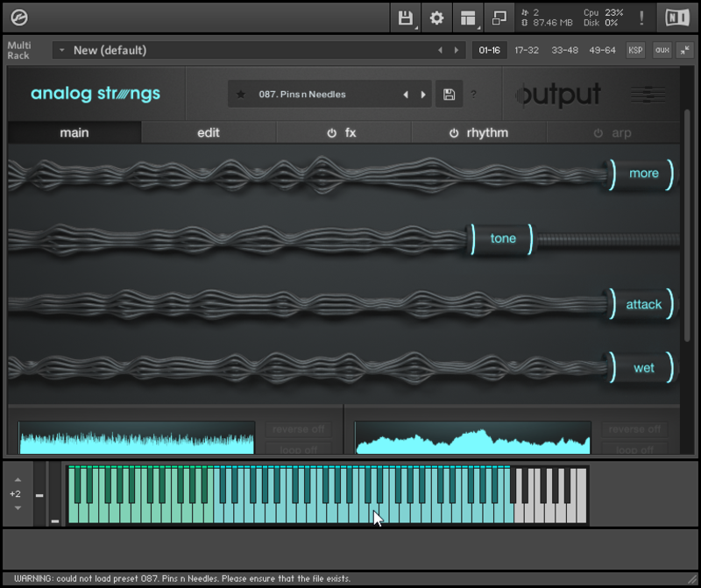Click the NI logo icon

[x=676, y=18]
